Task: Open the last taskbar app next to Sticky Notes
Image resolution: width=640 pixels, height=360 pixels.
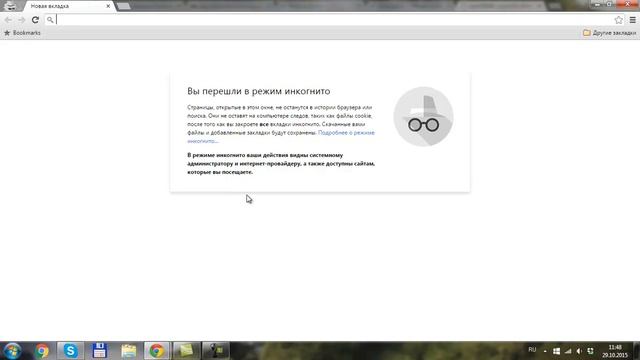Action: pos(216,351)
